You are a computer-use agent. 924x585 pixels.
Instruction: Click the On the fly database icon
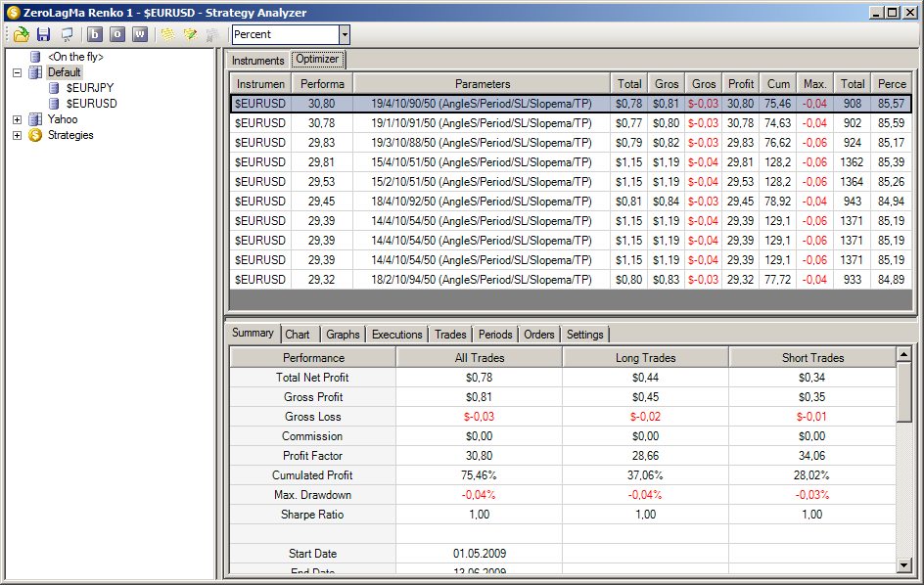point(35,57)
